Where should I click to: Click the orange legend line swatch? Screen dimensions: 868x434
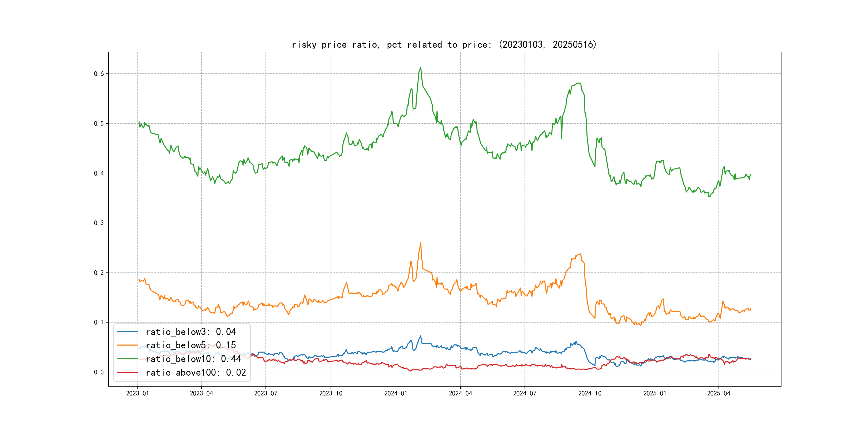(x=127, y=345)
